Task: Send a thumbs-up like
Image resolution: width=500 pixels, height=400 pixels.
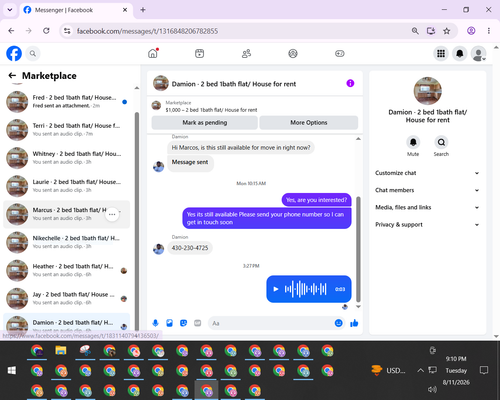Action: pyautogui.click(x=354, y=323)
